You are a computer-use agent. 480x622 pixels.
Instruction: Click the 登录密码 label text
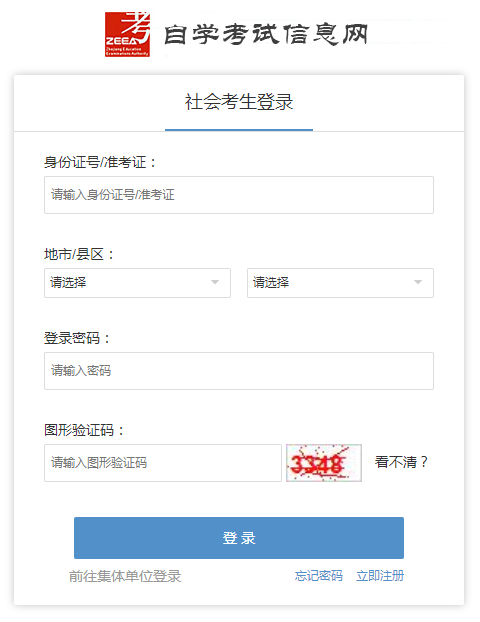[x=77, y=338]
